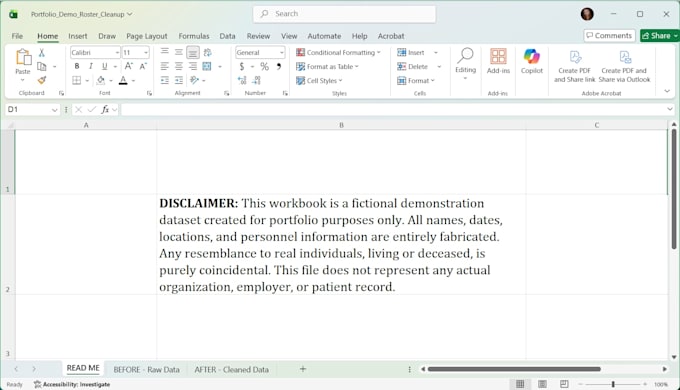Open the Font group dialog launcher
Viewport: 680px width, 390px height.
point(149,93)
